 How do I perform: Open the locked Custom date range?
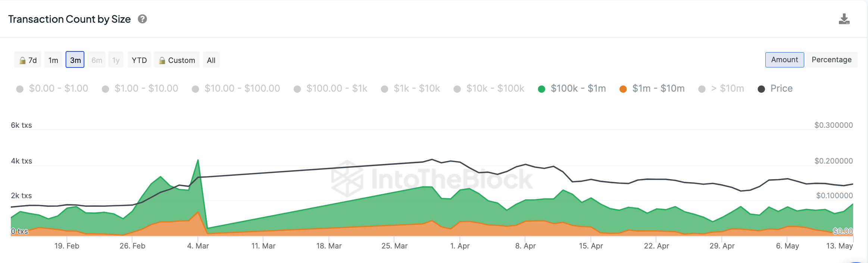point(177,60)
